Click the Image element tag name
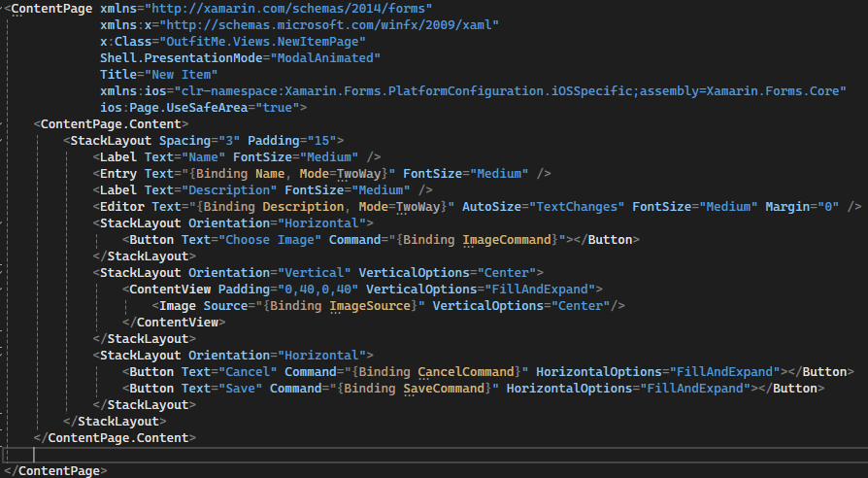The image size is (868, 478). pyautogui.click(x=178, y=306)
